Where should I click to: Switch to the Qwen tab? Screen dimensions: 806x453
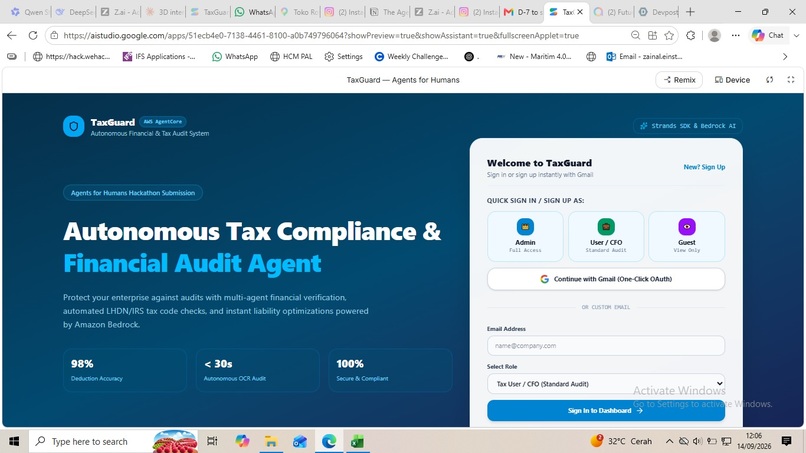(x=29, y=12)
